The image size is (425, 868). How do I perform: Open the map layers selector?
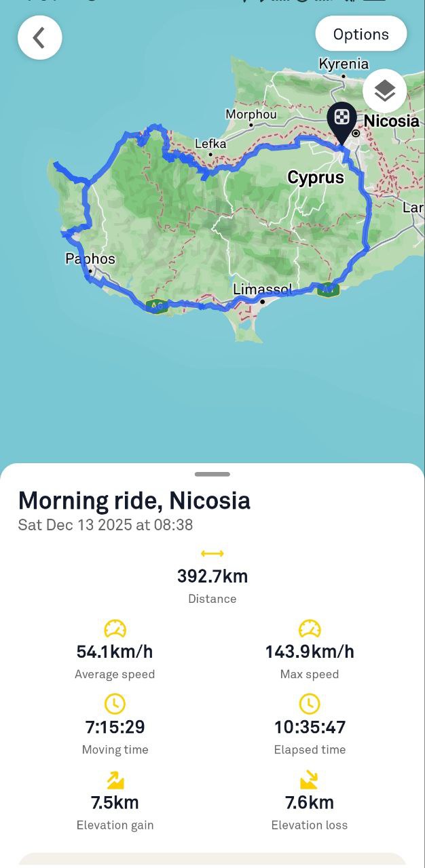[384, 91]
